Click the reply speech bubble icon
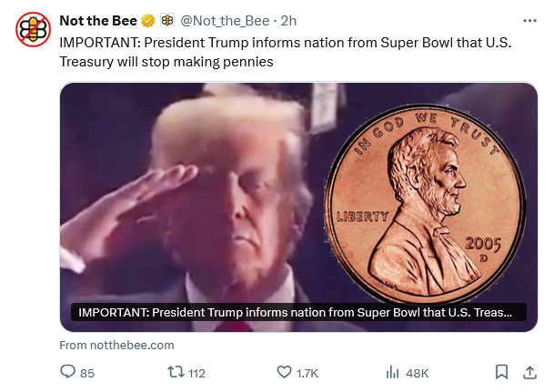554x392 pixels. pos(66,372)
